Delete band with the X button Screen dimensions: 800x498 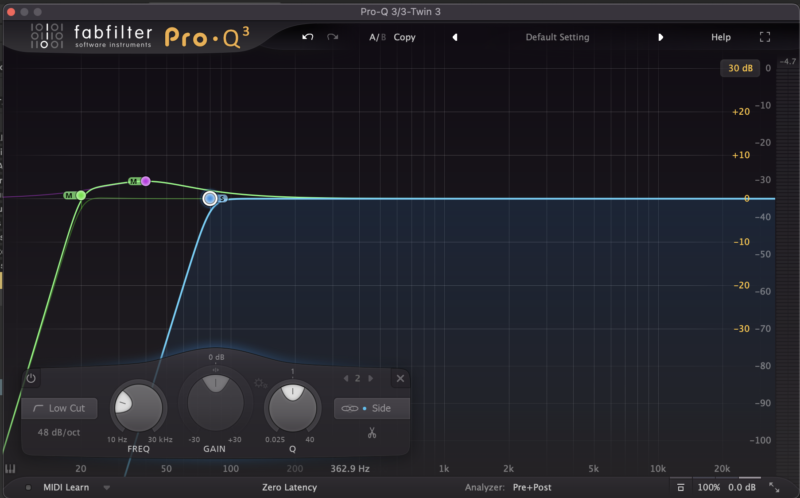[400, 378]
